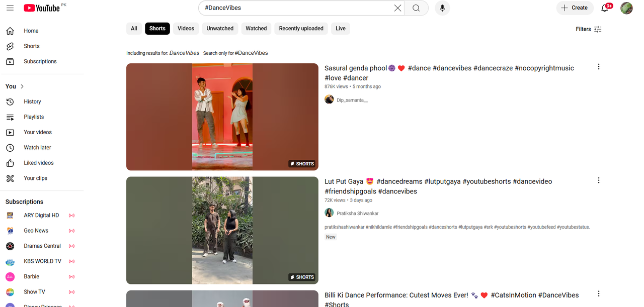Click Dip_samanta__ channel avatar
This screenshot has width=644, height=307.
[x=329, y=99]
